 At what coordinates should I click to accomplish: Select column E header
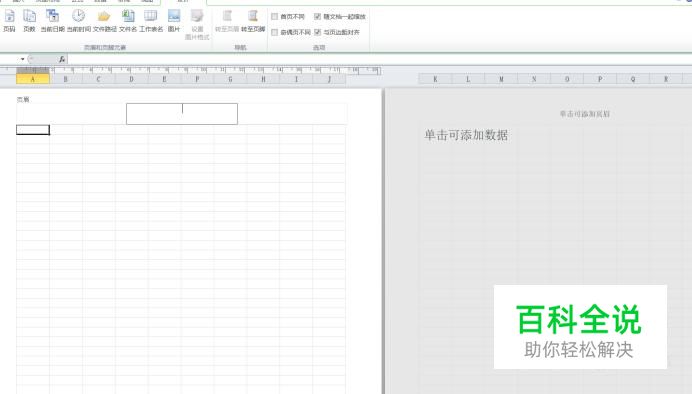tap(165, 79)
